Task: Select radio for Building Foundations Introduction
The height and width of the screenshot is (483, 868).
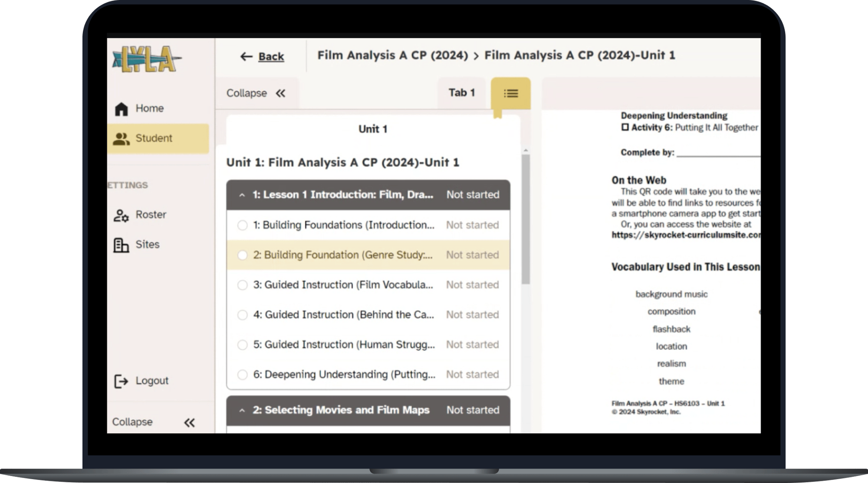Action: (x=243, y=225)
